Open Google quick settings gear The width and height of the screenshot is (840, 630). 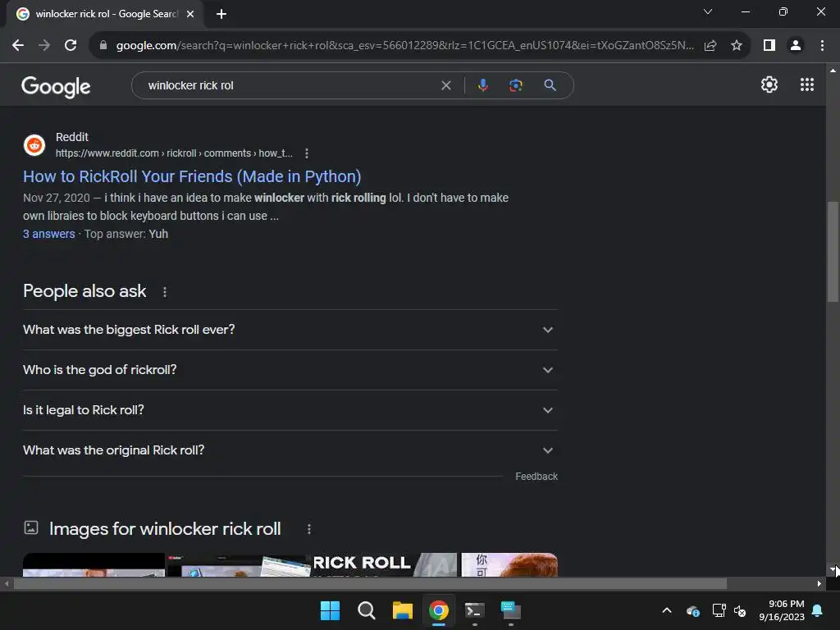pos(769,84)
